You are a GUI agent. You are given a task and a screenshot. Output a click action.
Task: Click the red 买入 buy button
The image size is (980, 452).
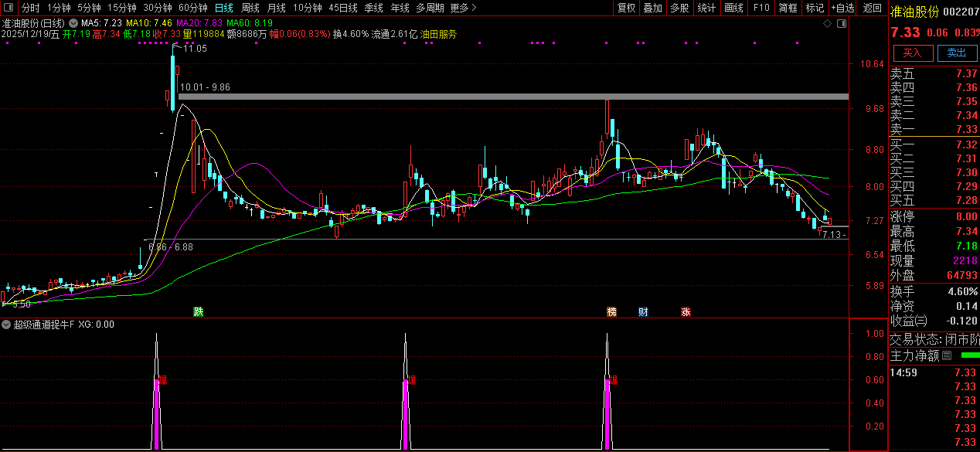[x=913, y=53]
